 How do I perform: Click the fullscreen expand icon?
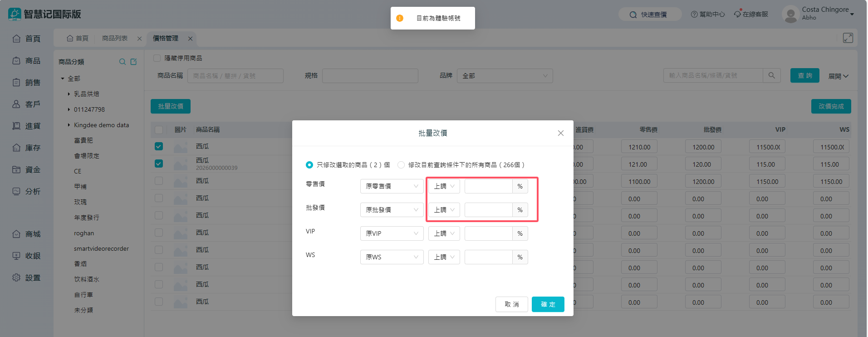tap(848, 38)
